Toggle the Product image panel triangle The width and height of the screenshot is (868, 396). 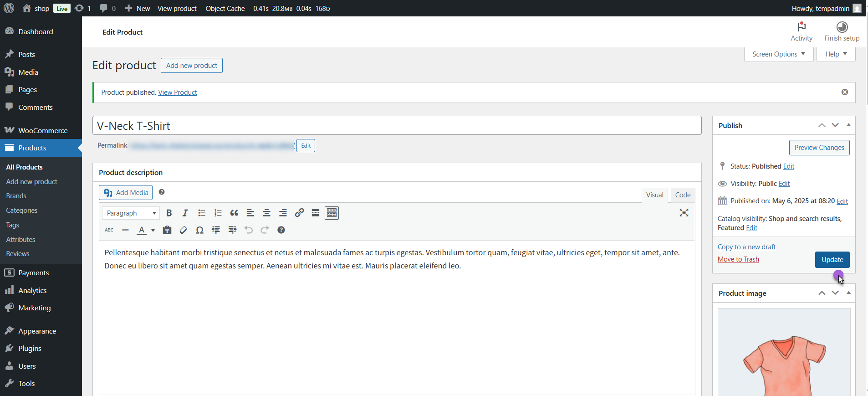coord(848,293)
